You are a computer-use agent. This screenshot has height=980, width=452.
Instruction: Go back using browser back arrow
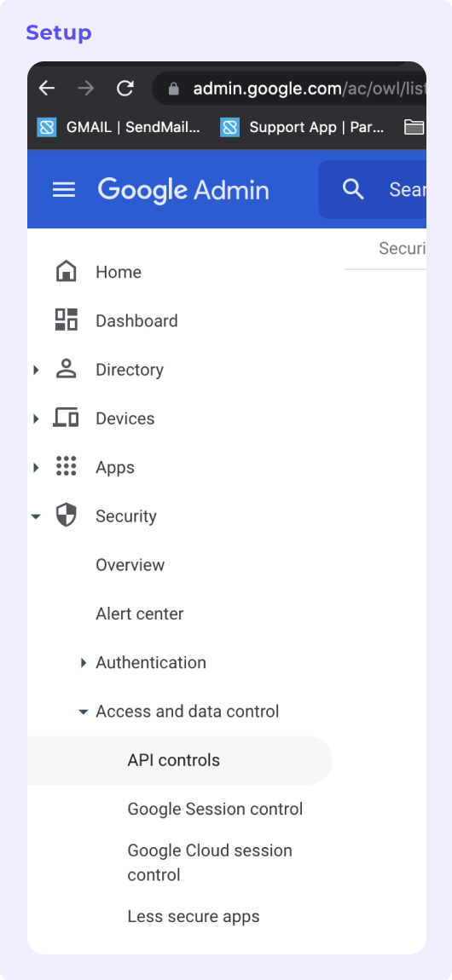pos(47,89)
